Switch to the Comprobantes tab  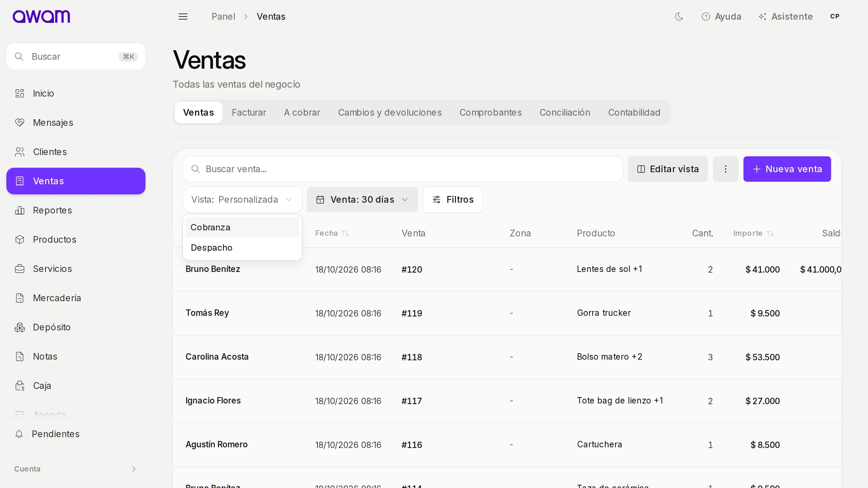pos(491,112)
